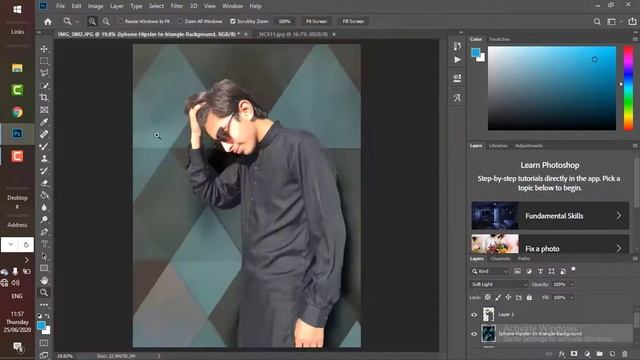Switch to the Channels tab

500,259
